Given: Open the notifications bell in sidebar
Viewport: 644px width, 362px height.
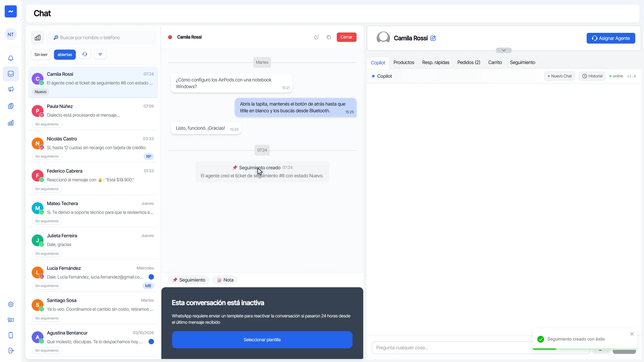Looking at the screenshot, I should point(11,58).
